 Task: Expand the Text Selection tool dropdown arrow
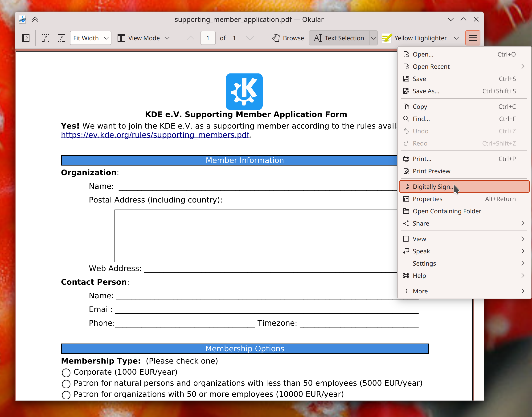click(x=373, y=38)
